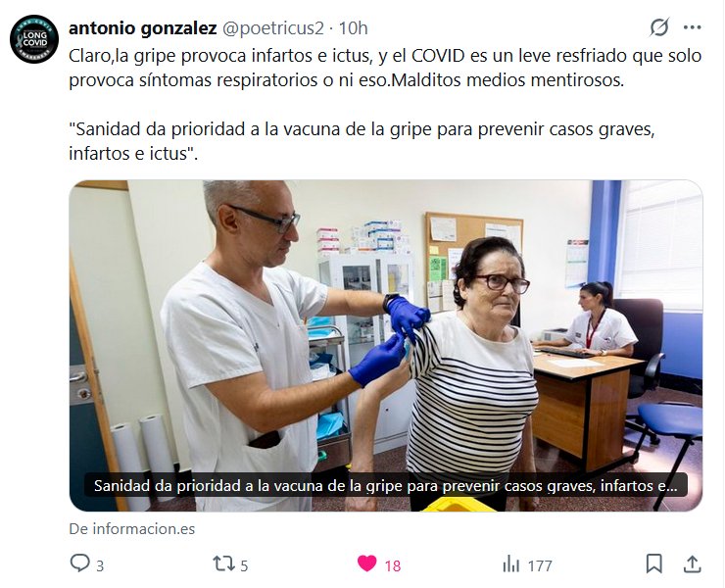The width and height of the screenshot is (725, 588).
Task: Open antonio gonzalez profile name
Action: click(143, 28)
